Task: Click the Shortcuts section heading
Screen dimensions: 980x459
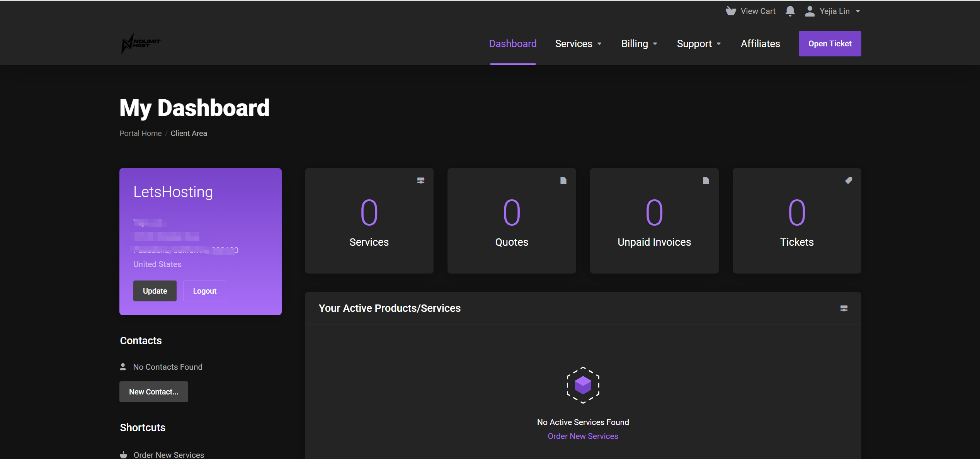Action: [x=143, y=428]
